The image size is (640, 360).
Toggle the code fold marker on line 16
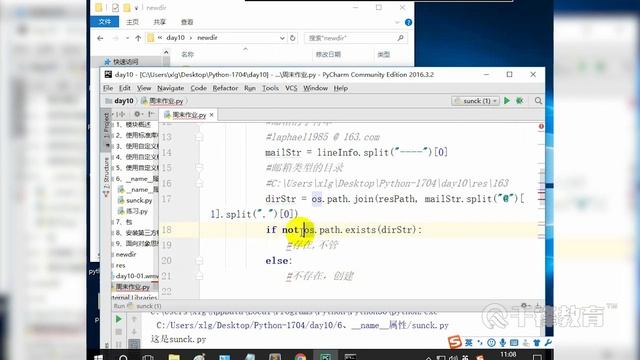[199, 184]
